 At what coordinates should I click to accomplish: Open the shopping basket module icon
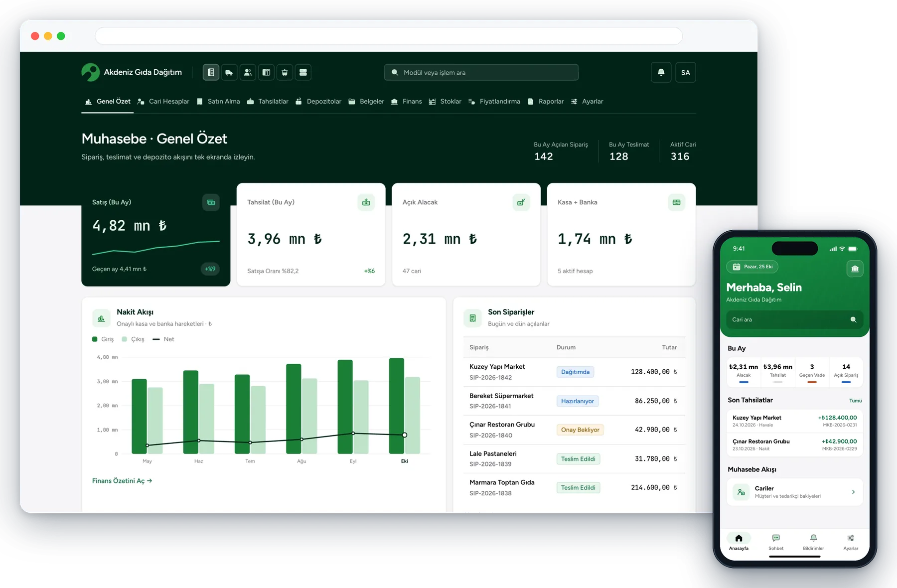[285, 72]
